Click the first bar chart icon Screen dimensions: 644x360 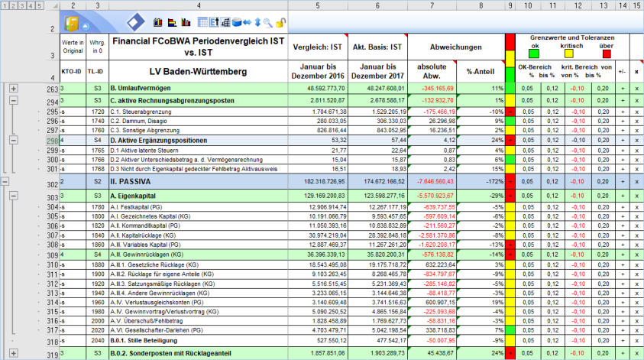[x=158, y=23]
